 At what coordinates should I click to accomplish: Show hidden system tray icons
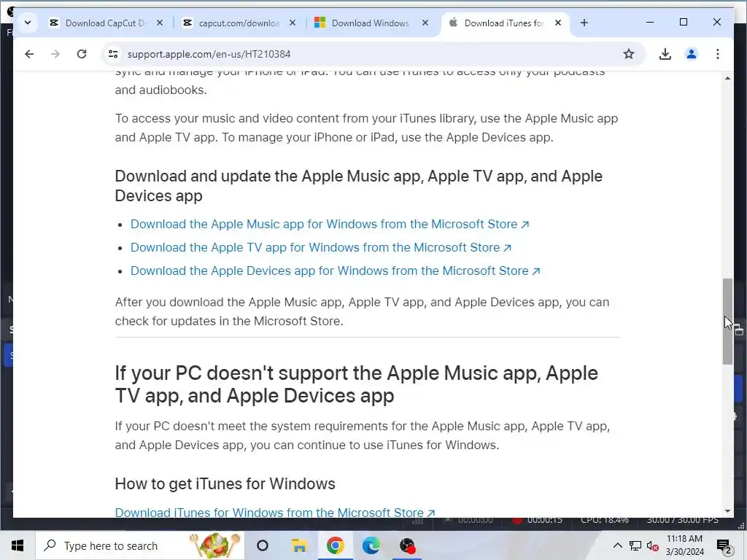617,545
